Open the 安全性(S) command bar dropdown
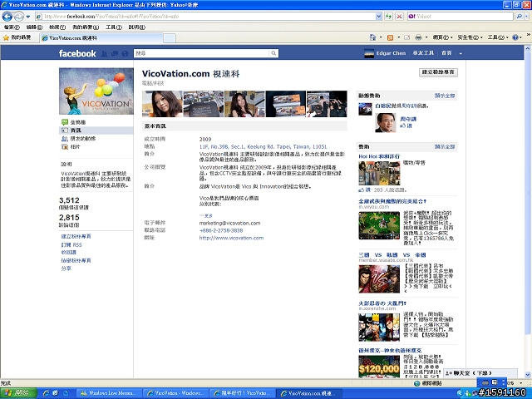 [470, 37]
